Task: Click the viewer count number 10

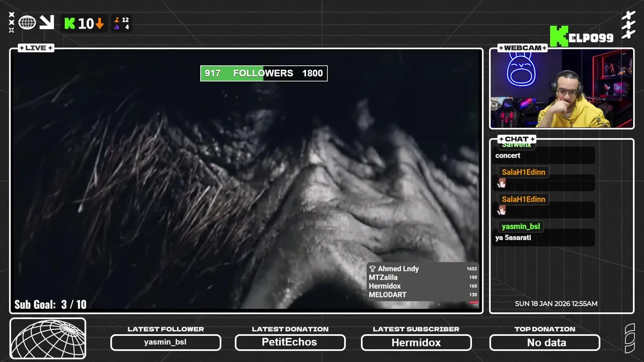Action: 86,23
